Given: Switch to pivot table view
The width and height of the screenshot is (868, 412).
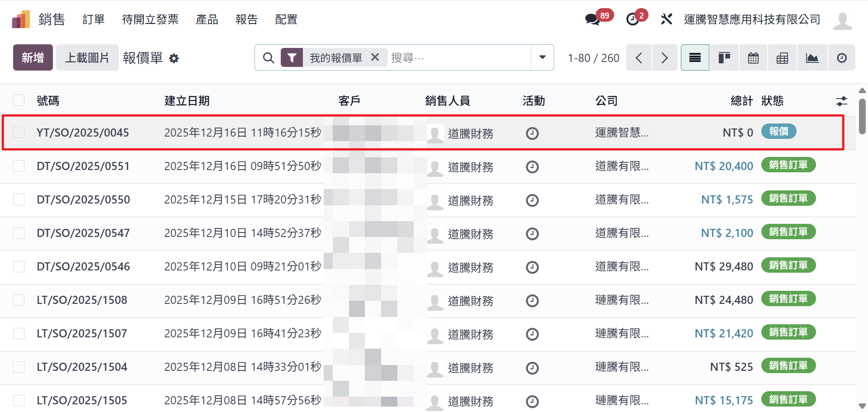Looking at the screenshot, I should pos(782,58).
